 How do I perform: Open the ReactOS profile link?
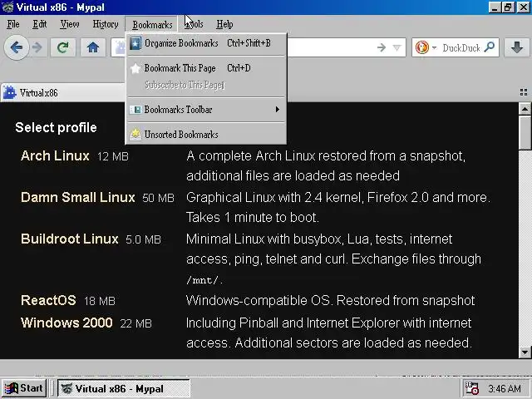(x=48, y=300)
